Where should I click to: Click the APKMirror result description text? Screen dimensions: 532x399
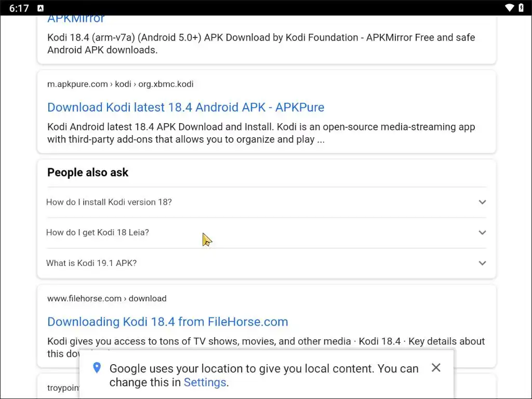click(x=261, y=44)
